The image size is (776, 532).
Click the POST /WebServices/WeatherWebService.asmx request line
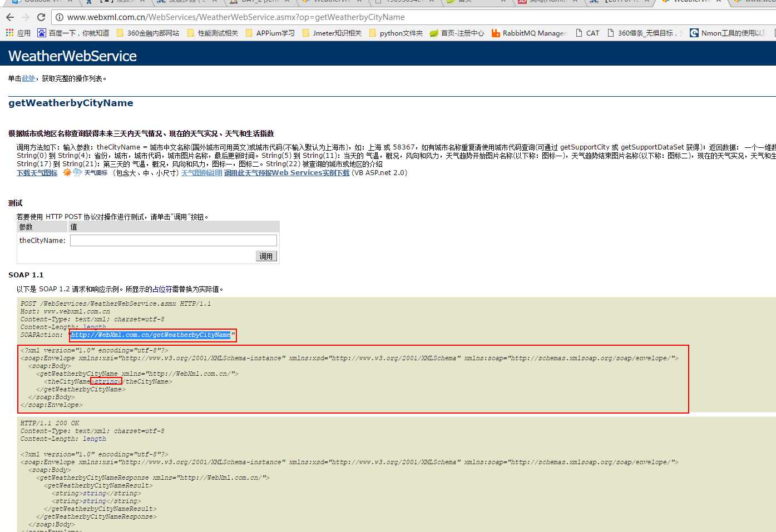coord(116,304)
